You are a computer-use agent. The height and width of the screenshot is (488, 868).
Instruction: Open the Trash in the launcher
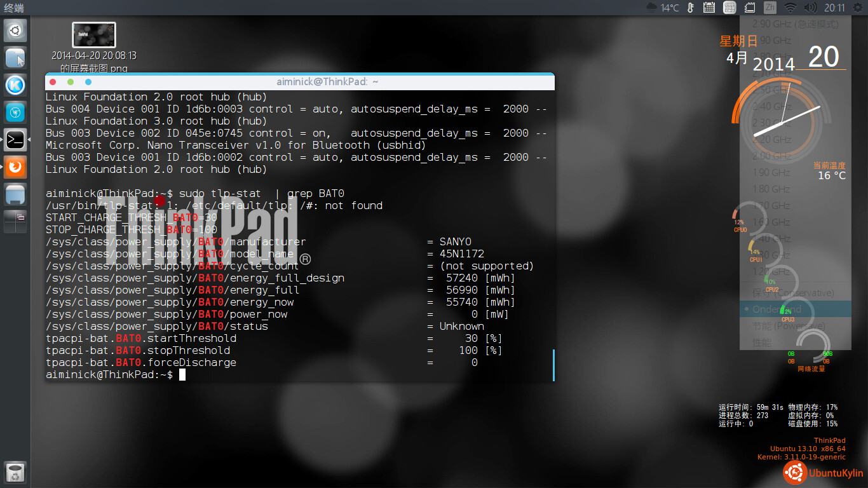pos(15,473)
